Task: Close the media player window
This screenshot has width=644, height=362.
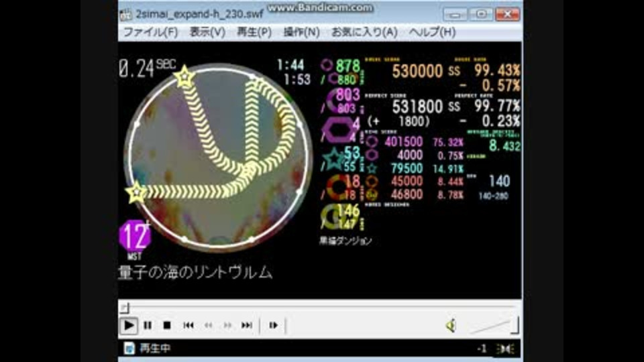Action: tap(508, 15)
